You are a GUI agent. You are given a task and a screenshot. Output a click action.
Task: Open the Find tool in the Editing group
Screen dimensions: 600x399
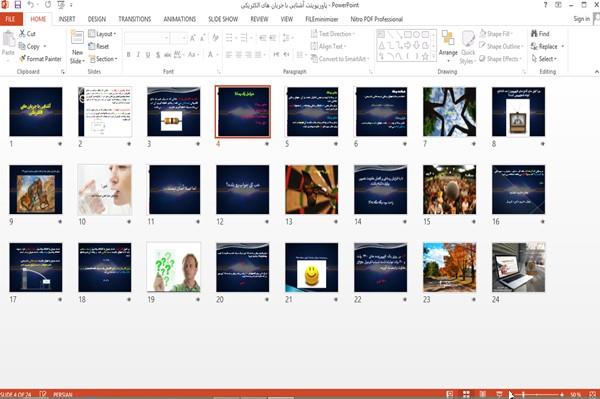point(540,34)
